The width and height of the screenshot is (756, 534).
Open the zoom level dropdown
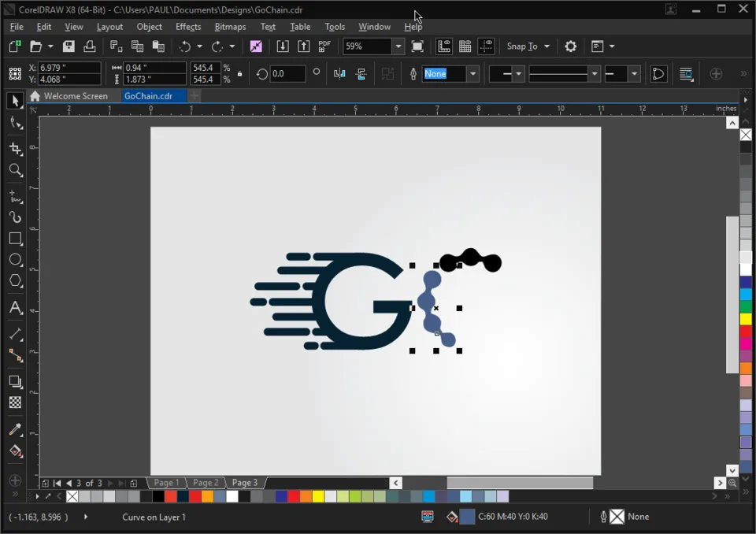click(x=398, y=46)
